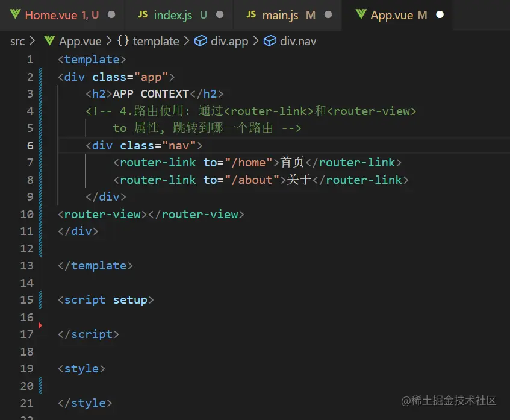Select the App.vue tab

(396, 15)
